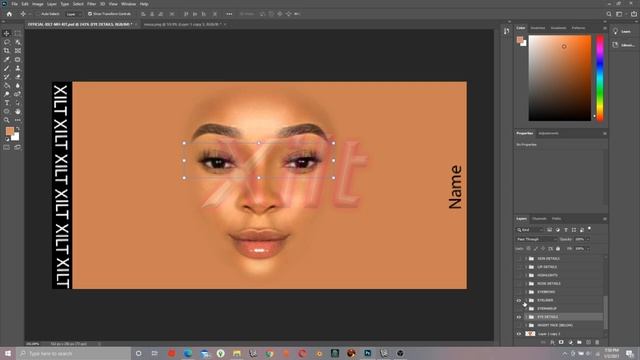Select the History Brush tool
The width and height of the screenshot is (640, 360).
[7, 77]
